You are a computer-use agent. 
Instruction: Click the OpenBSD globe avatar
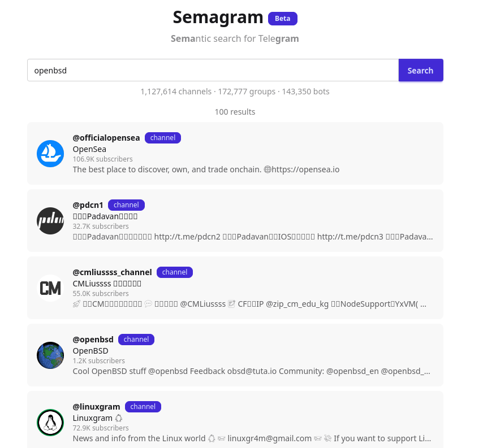point(50,355)
